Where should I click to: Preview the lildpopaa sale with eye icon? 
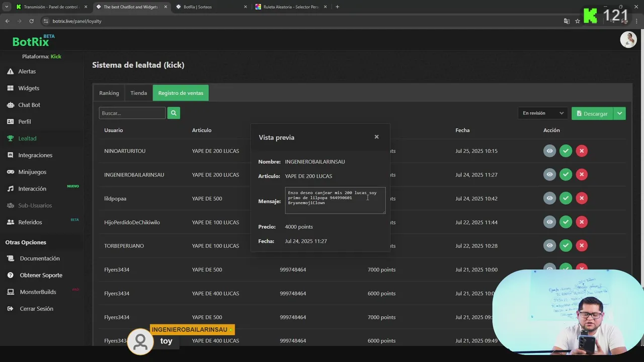(549, 198)
